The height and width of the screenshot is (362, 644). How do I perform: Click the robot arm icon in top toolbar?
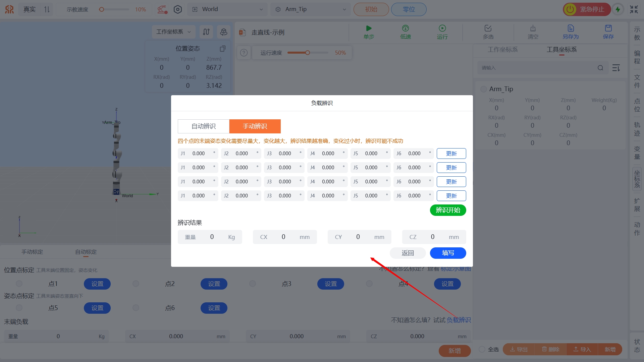162,9
